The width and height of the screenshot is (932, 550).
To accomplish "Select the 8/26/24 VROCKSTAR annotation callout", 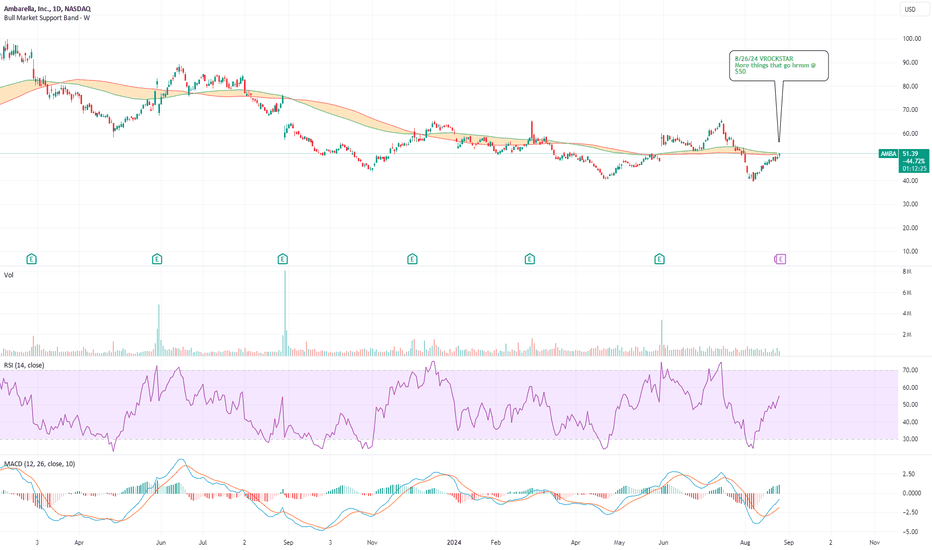I will point(779,65).
